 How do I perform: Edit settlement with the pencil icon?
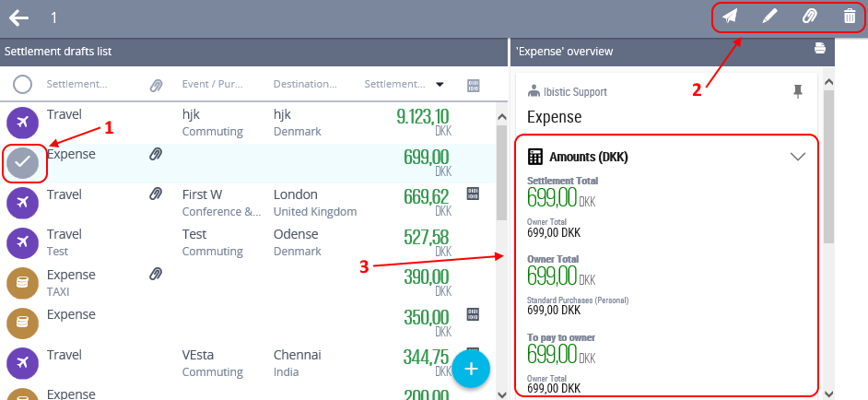point(769,17)
